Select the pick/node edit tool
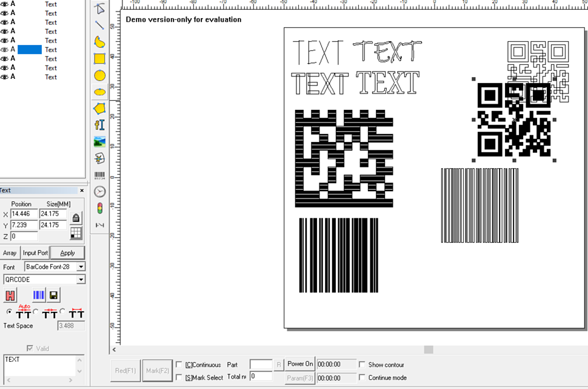The image size is (588, 389). [x=99, y=8]
